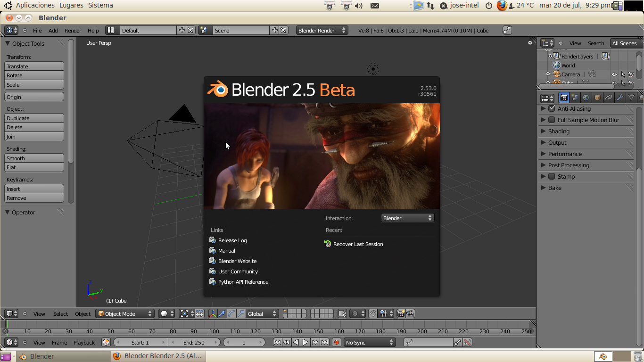
Task: Hide the Camera with its eye icon
Action: tap(614, 74)
